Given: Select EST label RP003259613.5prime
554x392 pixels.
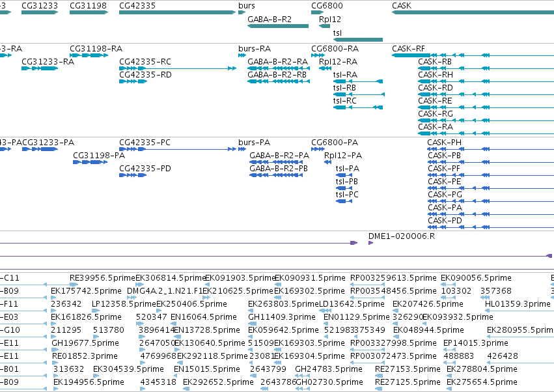Looking at the screenshot, I should click(x=393, y=278).
